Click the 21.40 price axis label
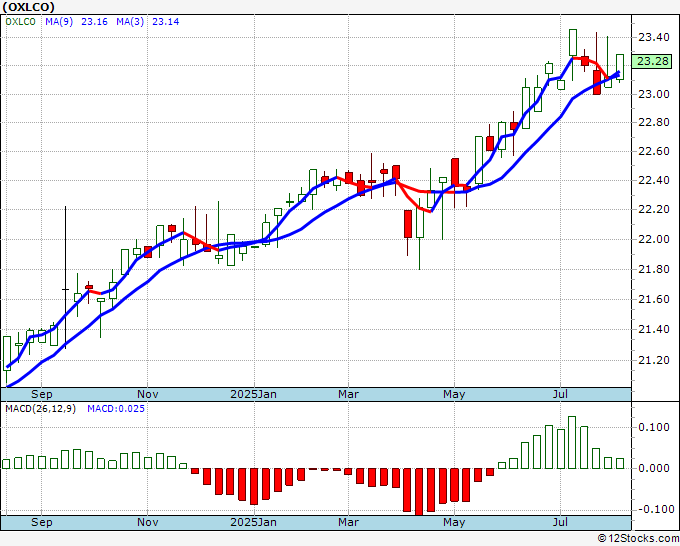This screenshot has width=680, height=546. [654, 329]
